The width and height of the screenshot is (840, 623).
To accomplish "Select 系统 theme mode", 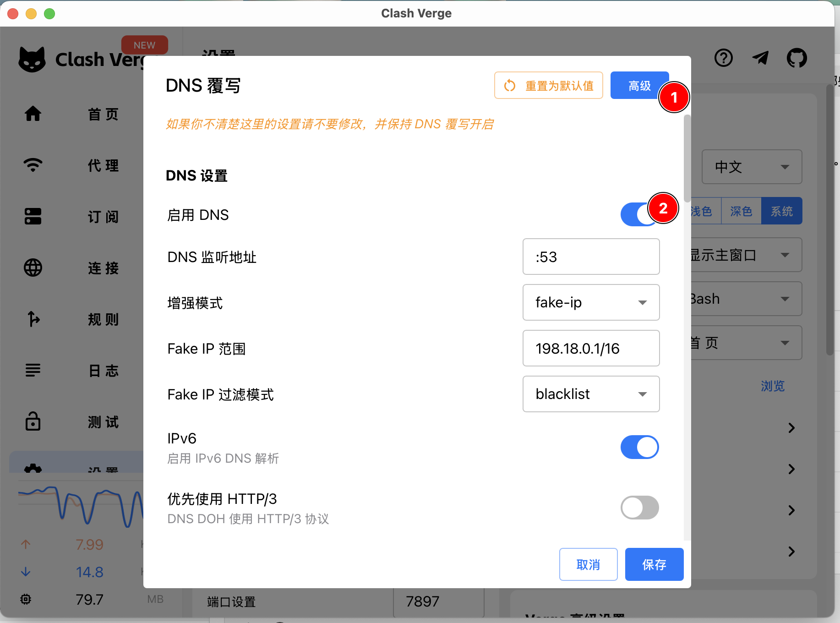I will click(x=781, y=211).
